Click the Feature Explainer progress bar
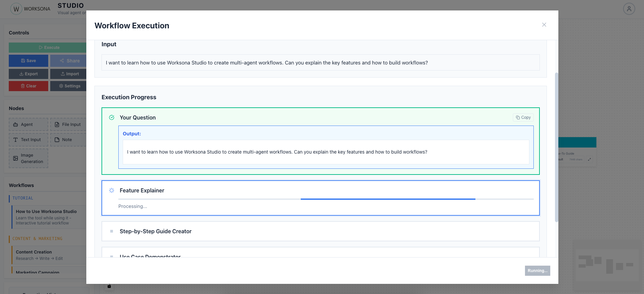644x294 pixels. (x=326, y=199)
